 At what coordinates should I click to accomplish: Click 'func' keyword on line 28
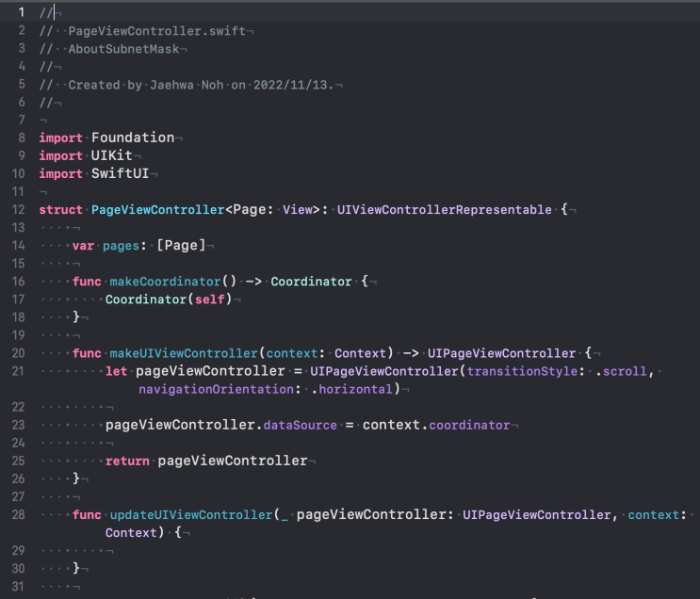[x=87, y=514]
